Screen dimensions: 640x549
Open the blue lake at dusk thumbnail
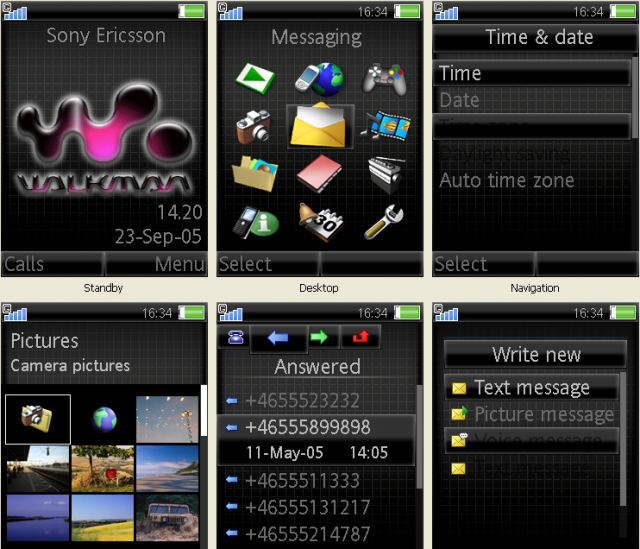tap(38, 518)
